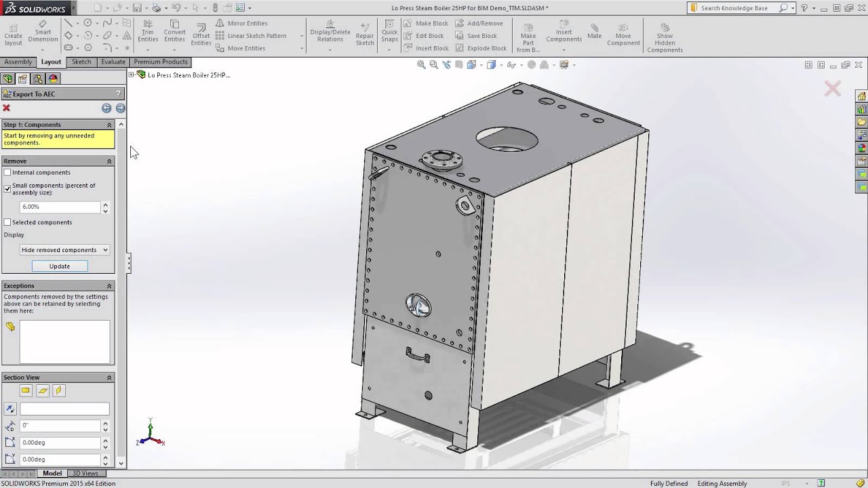Collapse the Section View section
This screenshot has width=868, height=488.
[109, 378]
